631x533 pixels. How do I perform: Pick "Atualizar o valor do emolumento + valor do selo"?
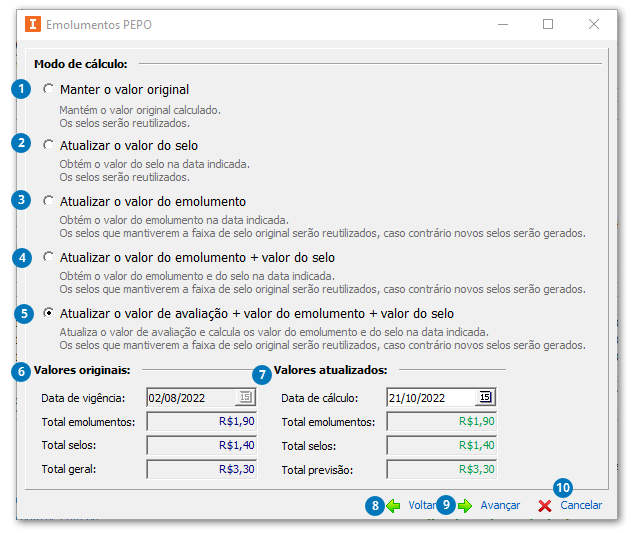pos(48,257)
